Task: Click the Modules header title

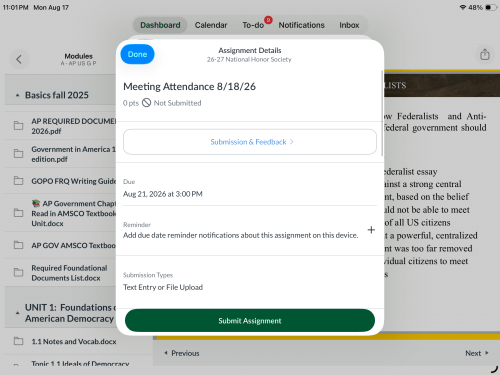Action: coord(79,56)
